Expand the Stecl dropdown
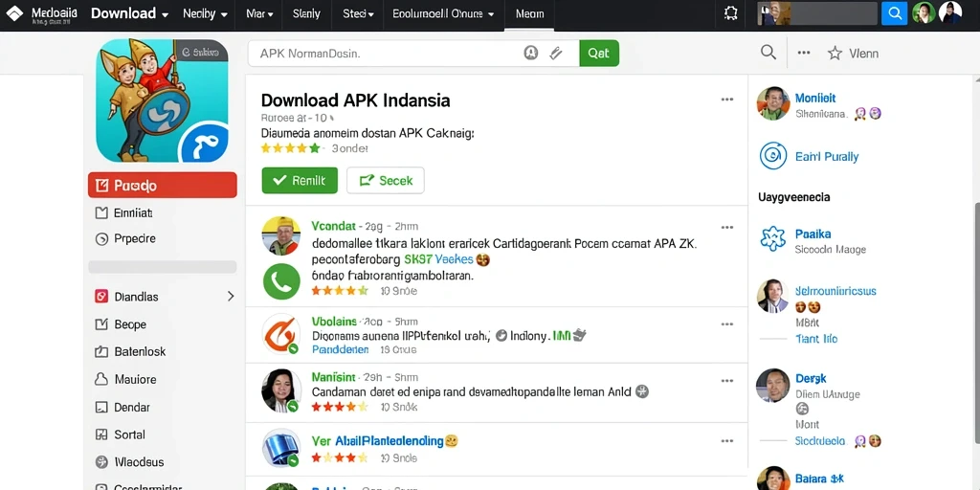 click(x=358, y=13)
